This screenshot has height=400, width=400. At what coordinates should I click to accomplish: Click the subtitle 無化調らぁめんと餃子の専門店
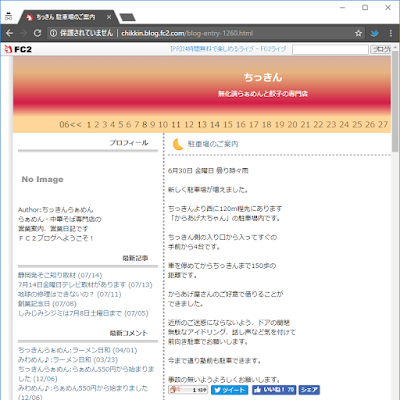tap(263, 94)
